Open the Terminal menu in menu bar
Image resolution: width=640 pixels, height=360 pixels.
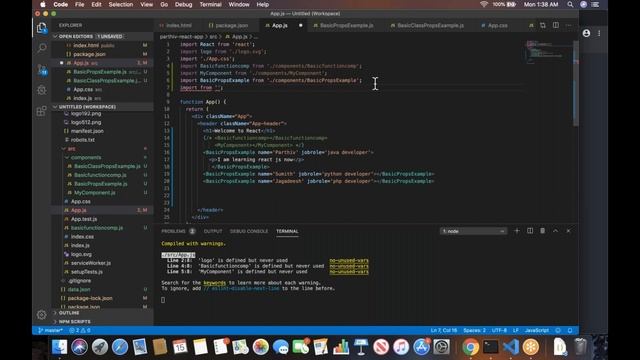210,4
